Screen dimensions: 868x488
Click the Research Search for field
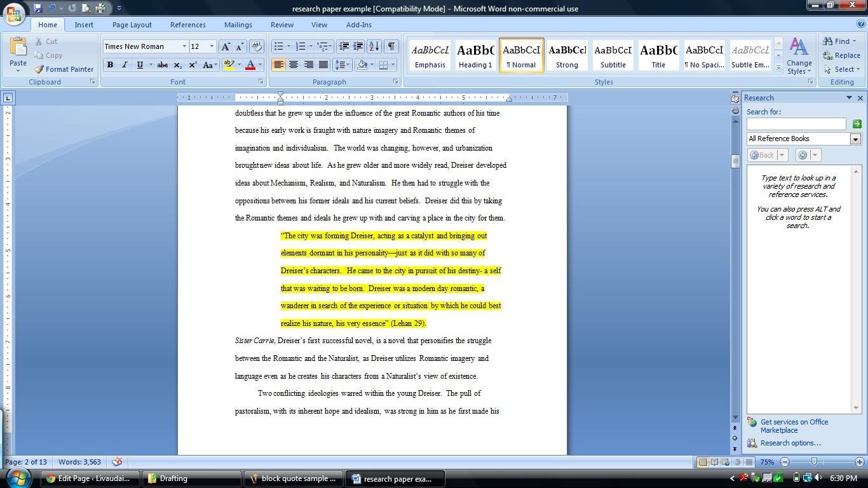tap(796, 124)
